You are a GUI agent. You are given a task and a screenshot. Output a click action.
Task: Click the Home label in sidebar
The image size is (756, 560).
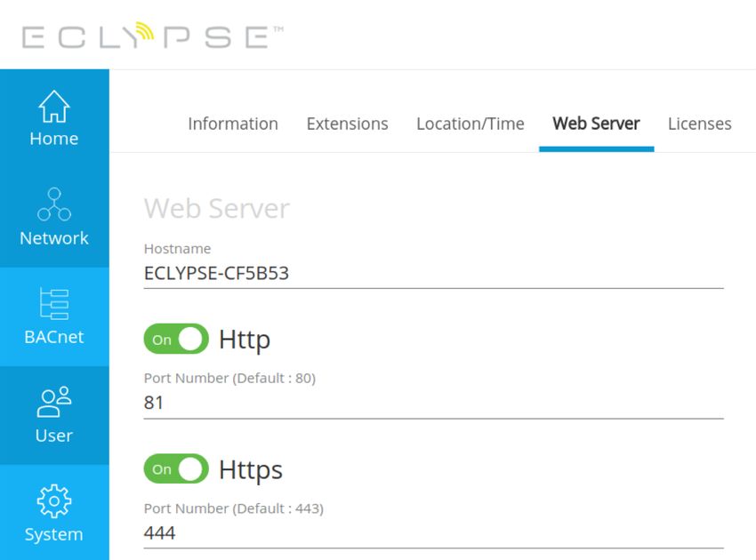(54, 139)
